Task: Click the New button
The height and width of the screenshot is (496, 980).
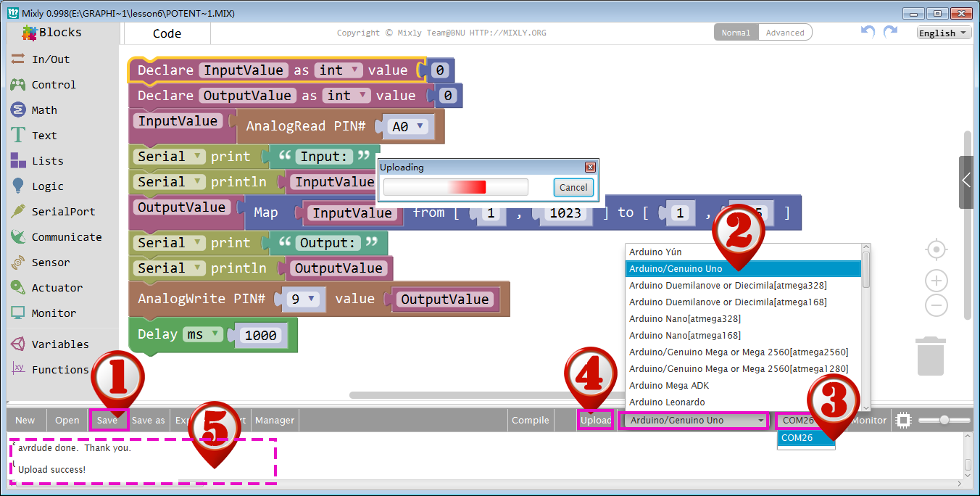Action: coord(25,420)
